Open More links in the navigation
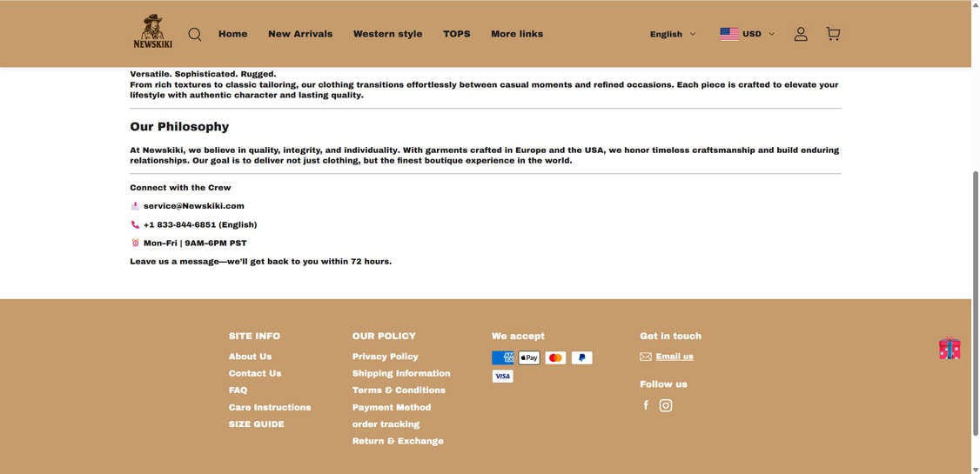Screen dimensions: 980x474 coord(517,34)
